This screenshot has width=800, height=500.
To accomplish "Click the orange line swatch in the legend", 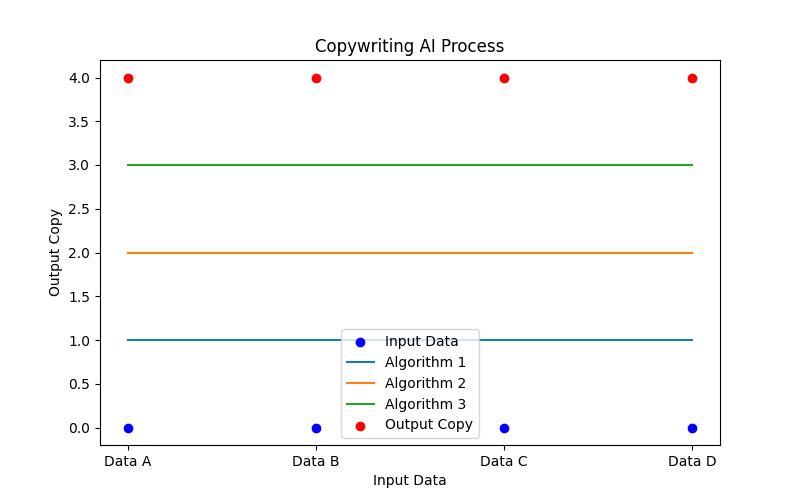I will pos(360,383).
